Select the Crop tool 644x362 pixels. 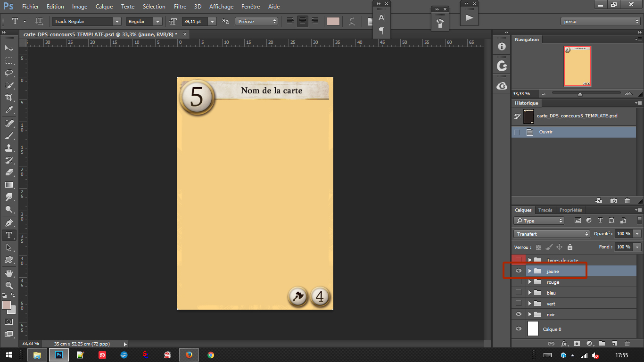[x=9, y=98]
